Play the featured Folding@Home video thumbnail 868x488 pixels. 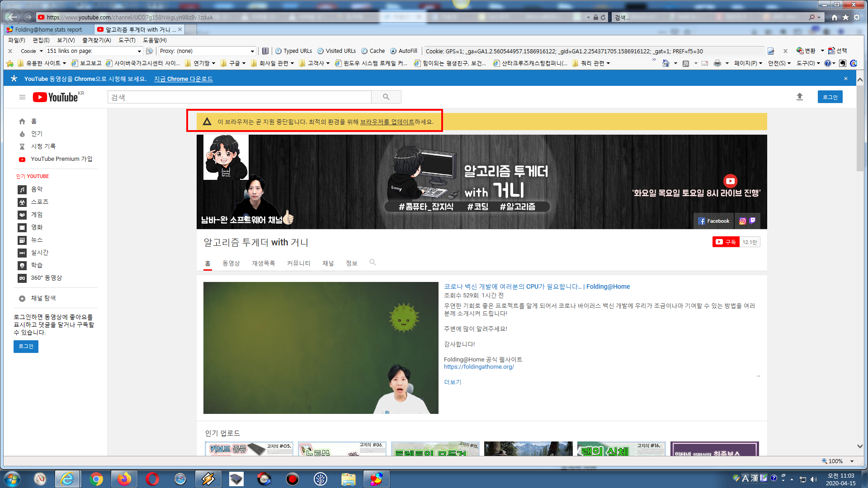[321, 348]
